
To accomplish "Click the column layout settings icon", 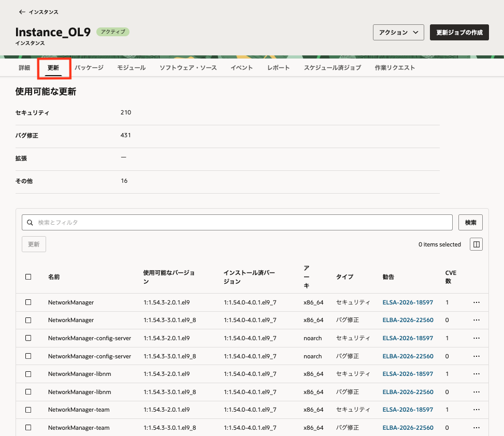I will click(476, 244).
